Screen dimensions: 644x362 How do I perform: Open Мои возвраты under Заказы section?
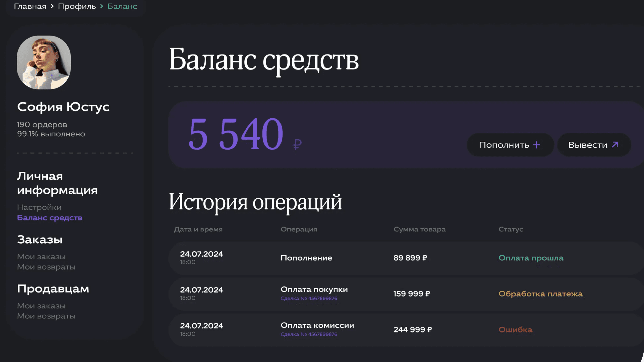(x=46, y=267)
